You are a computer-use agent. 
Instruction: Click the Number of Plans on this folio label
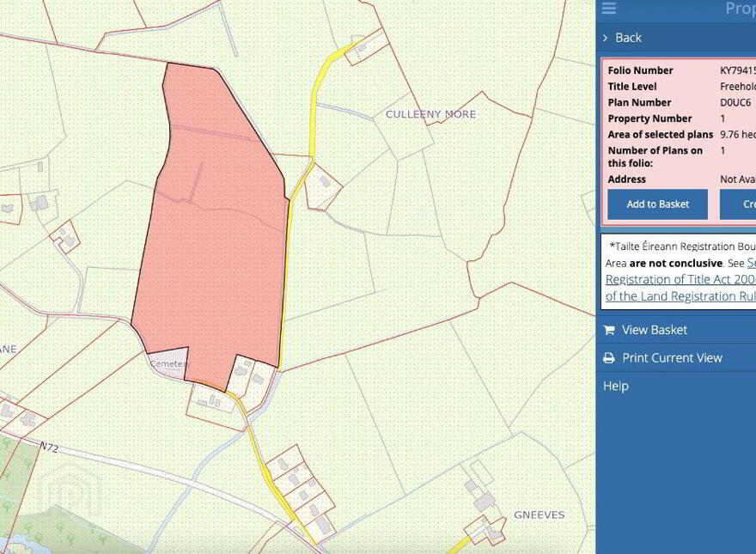click(x=655, y=156)
